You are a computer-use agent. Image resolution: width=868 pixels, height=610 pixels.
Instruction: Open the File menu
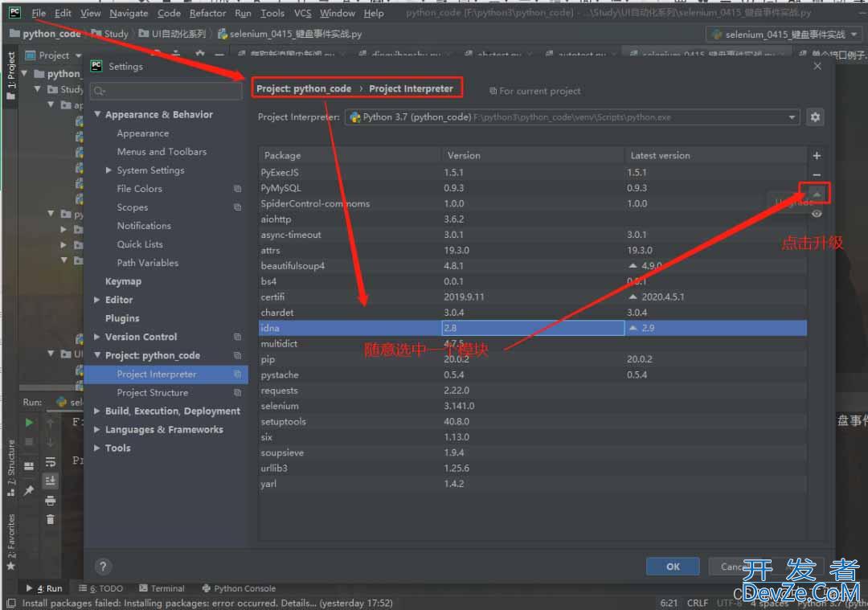click(x=39, y=14)
